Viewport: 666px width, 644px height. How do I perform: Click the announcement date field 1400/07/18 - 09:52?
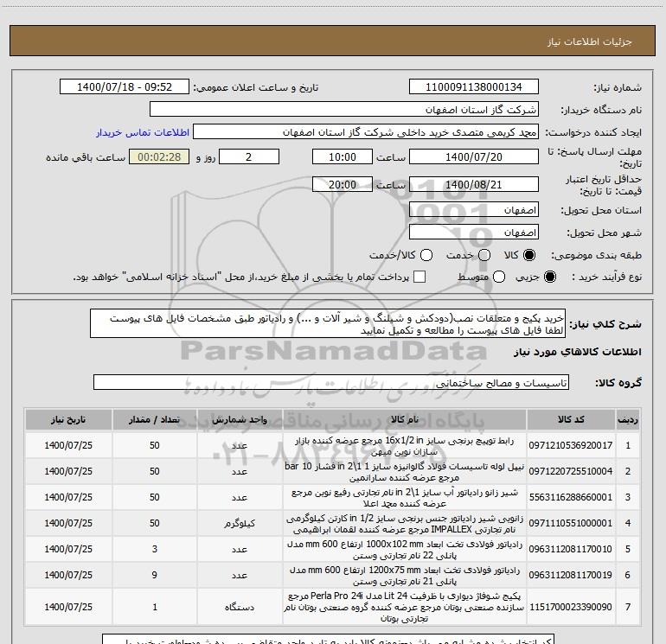(x=125, y=86)
